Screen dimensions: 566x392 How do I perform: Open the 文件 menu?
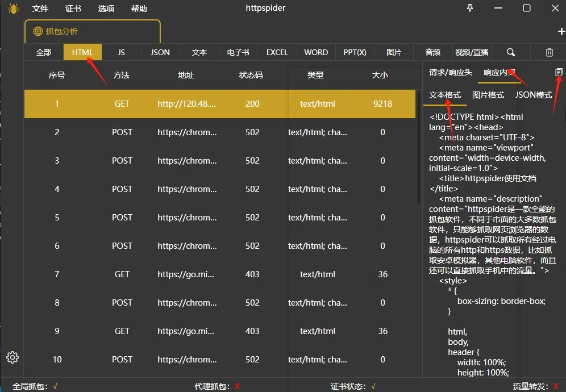40,9
